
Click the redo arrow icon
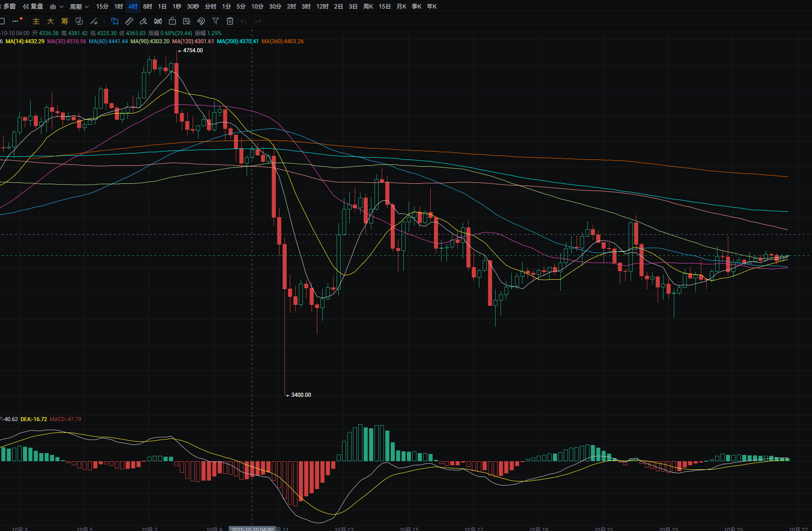click(258, 21)
